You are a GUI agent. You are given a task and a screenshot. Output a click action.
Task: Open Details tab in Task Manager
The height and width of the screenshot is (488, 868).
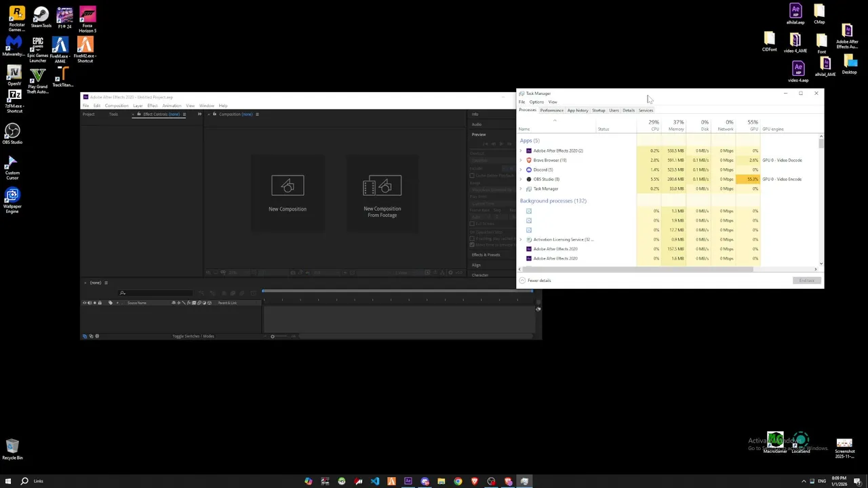pyautogui.click(x=629, y=110)
